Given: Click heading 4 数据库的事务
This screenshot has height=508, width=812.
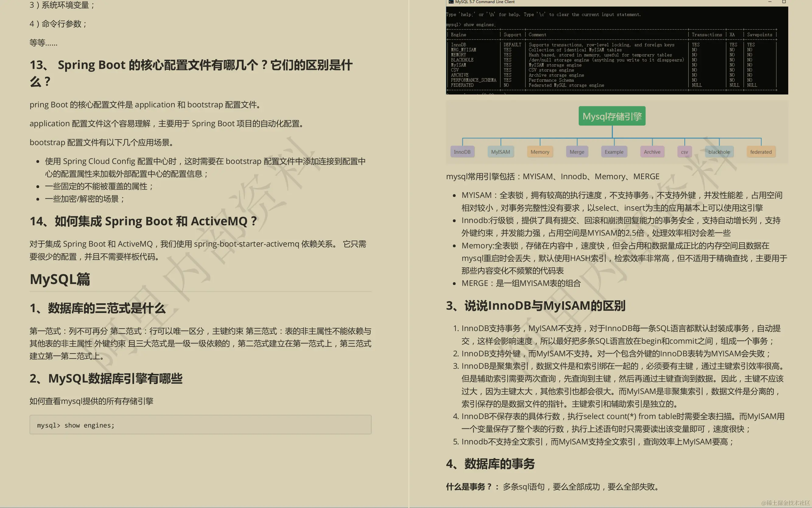Looking at the screenshot, I should tap(491, 464).
